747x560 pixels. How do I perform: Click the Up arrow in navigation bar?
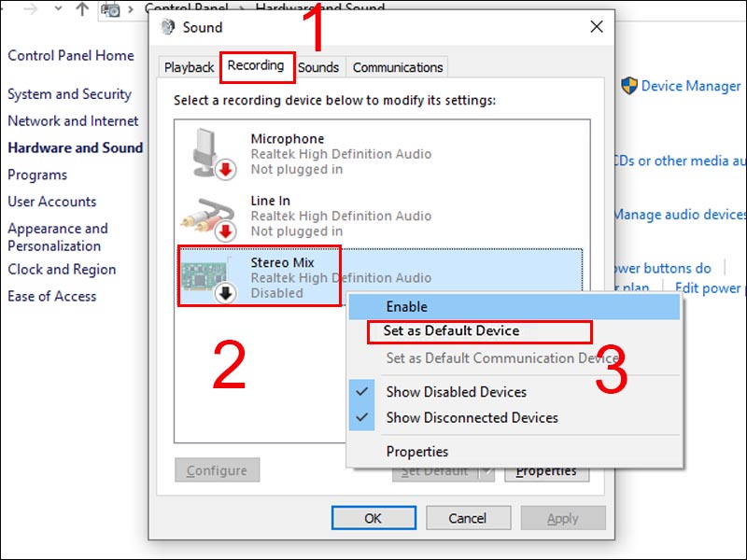pos(82,10)
